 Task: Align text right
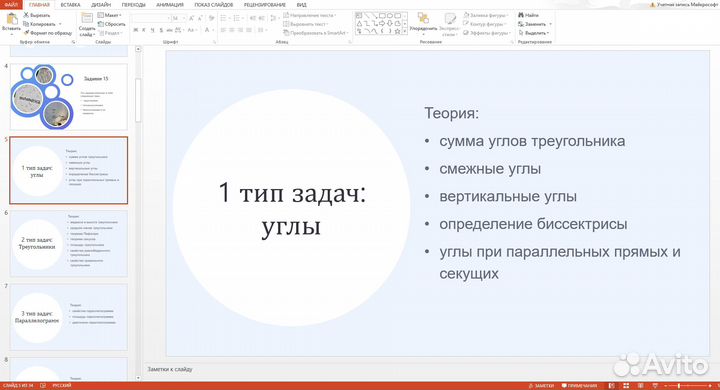pos(241,30)
